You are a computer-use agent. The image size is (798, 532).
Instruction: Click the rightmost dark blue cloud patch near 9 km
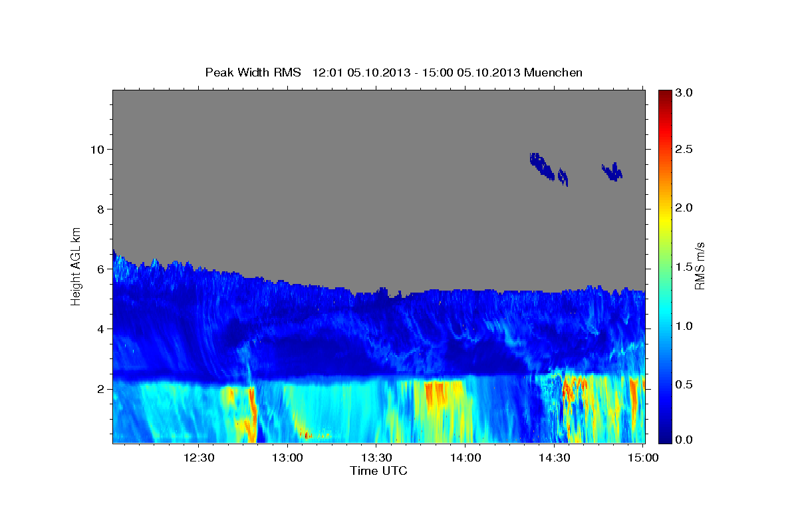tap(612, 172)
